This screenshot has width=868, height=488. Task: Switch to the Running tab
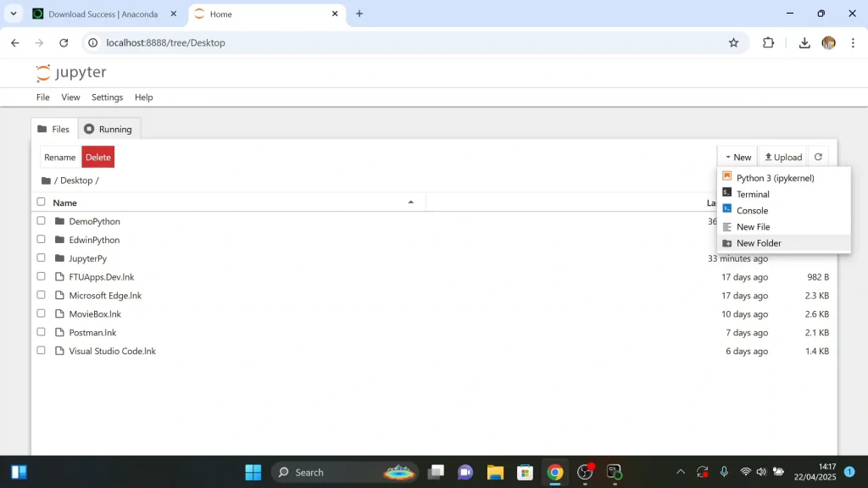tap(108, 129)
